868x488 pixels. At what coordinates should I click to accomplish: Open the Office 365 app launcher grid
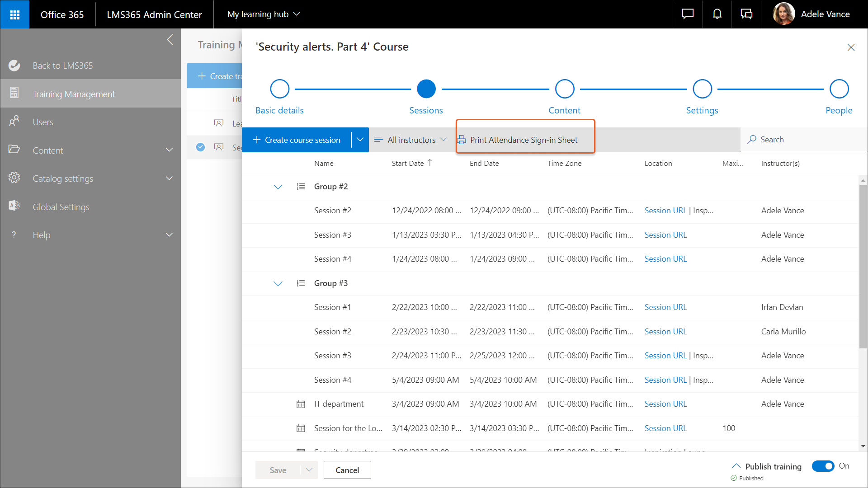point(14,14)
